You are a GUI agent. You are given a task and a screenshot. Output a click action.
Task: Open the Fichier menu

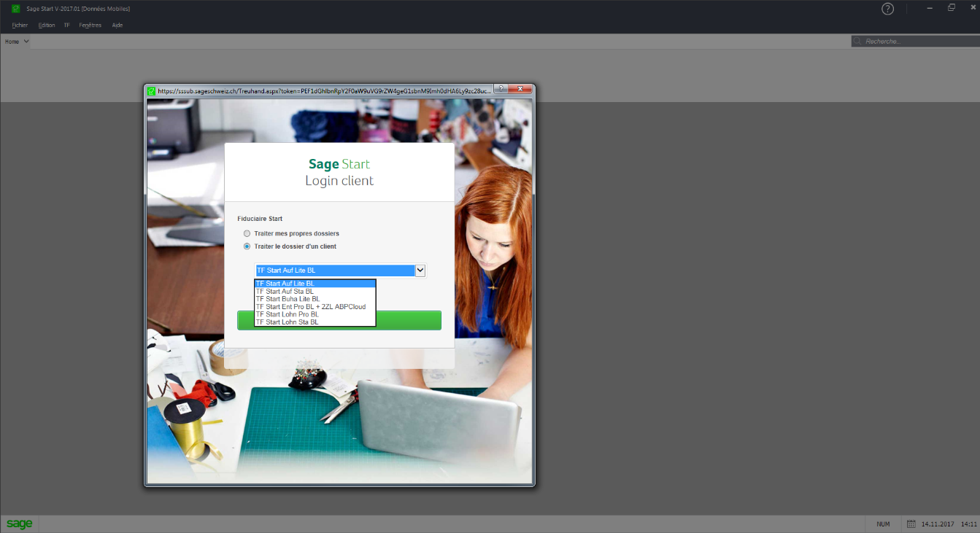[20, 25]
